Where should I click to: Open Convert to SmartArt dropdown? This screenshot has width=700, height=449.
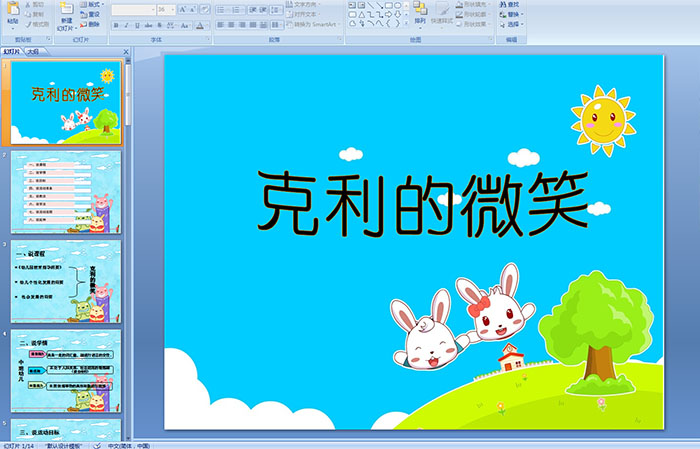(x=312, y=24)
